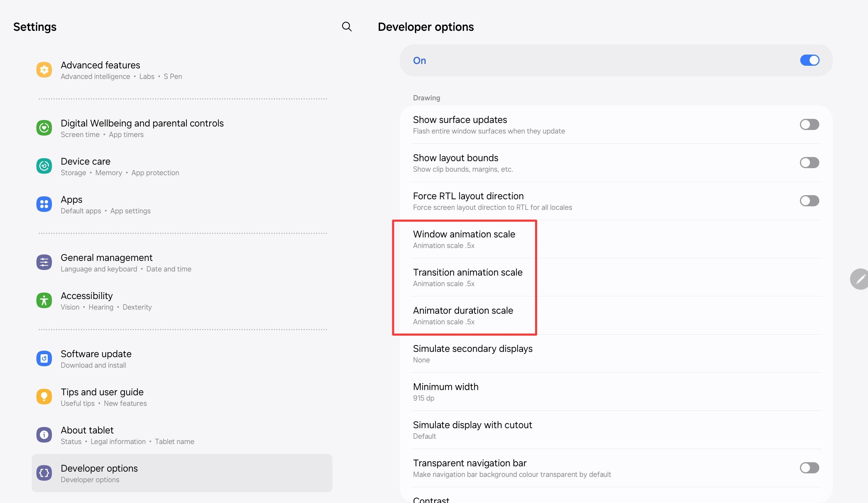The width and height of the screenshot is (868, 503).
Task: Open Software update settings
Action: pos(96,358)
